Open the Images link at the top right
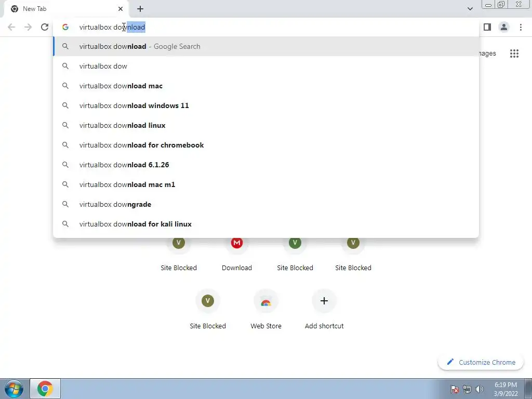532x399 pixels. tap(487, 54)
